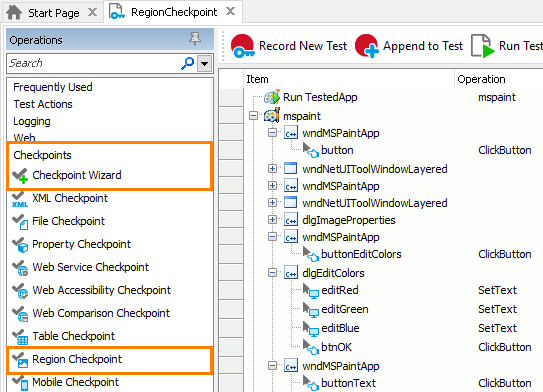The image size is (543, 392).
Task: Click the File Checkpoint icon
Action: tap(20, 222)
